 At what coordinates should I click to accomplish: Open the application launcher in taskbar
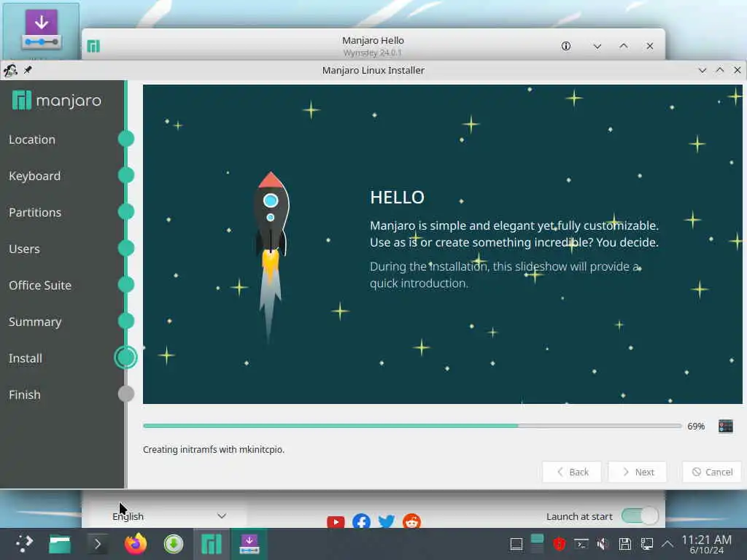24,544
